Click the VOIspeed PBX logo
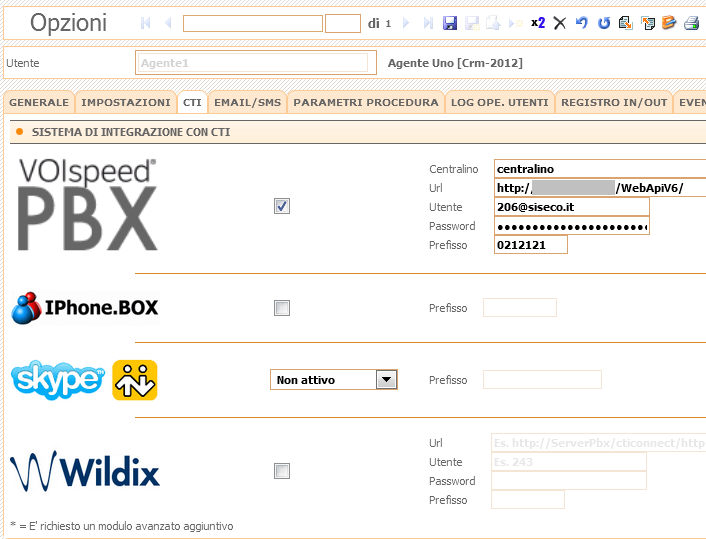This screenshot has height=539, width=706. tap(87, 204)
